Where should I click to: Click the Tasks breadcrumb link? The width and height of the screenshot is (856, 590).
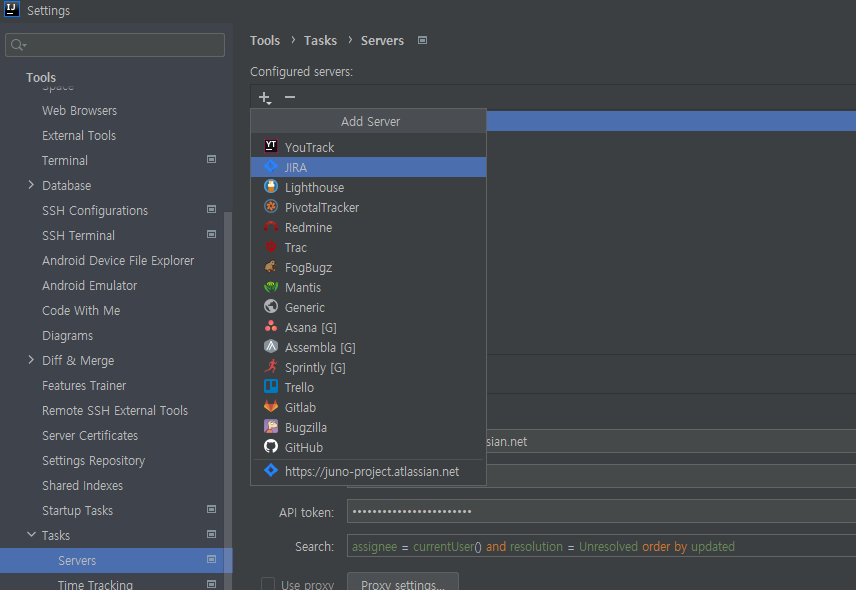(x=320, y=40)
